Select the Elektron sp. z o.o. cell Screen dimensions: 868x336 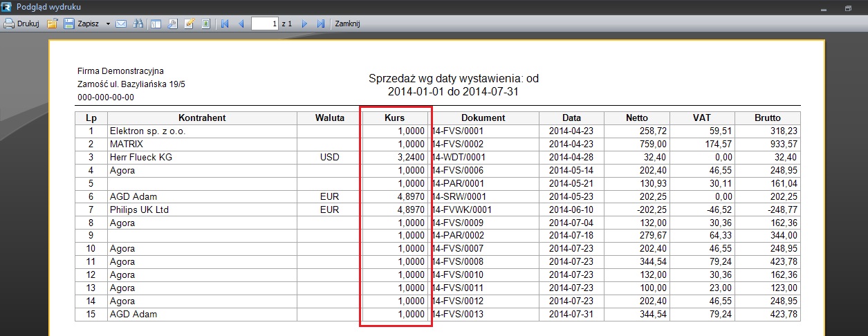(202, 131)
